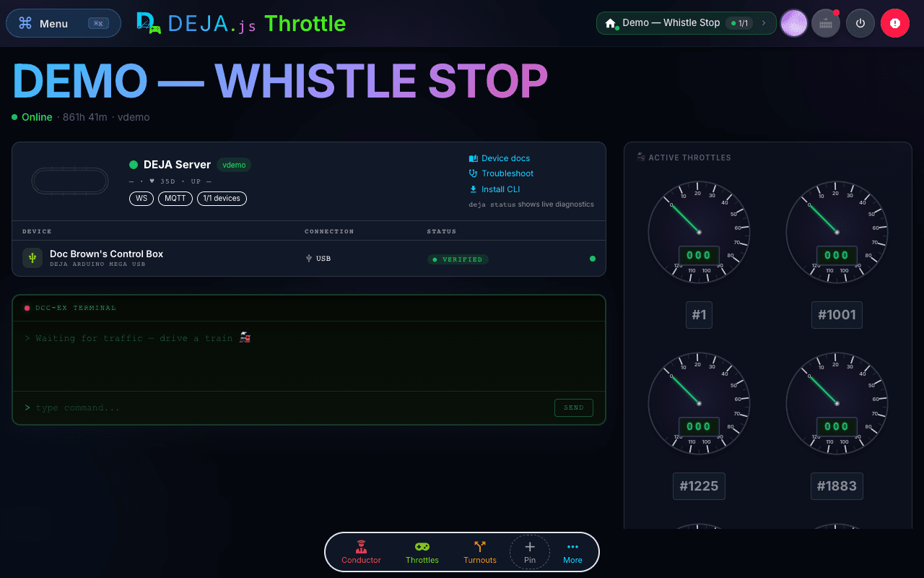Image resolution: width=924 pixels, height=578 pixels.
Task: Click the #1001 throttle label
Action: point(837,314)
